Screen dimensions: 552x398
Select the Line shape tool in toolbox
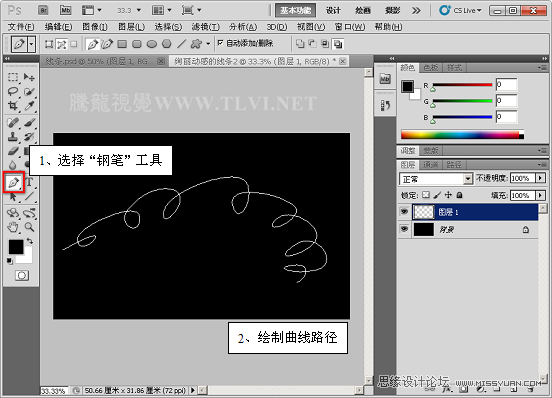(x=30, y=197)
